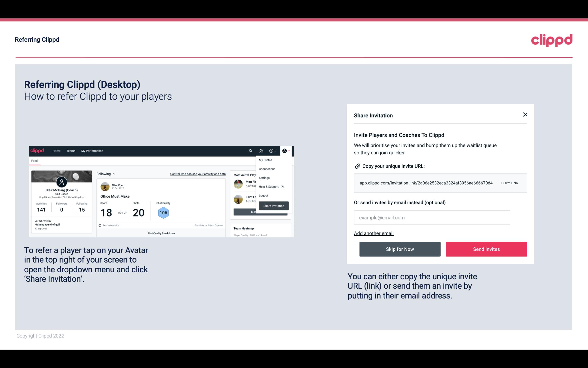Image resolution: width=588 pixels, height=368 pixels.
Task: Click the Teams tab in navigation
Action: click(x=70, y=151)
